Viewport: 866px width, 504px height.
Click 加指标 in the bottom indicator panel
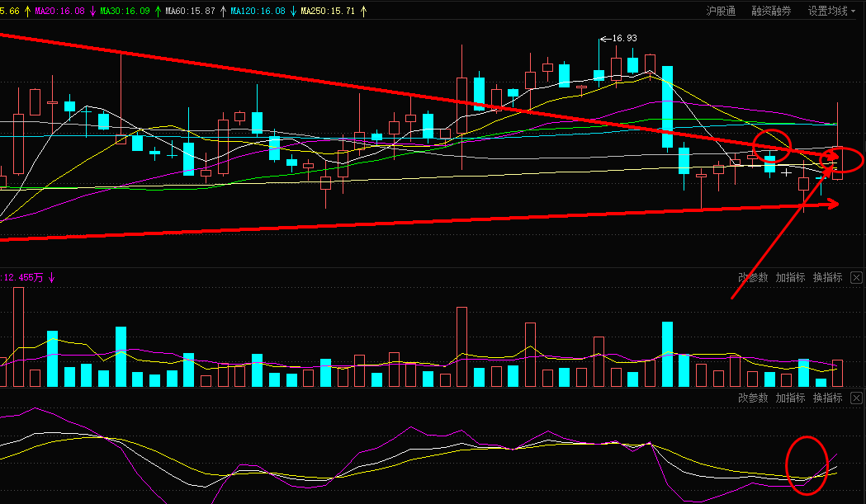coord(790,398)
